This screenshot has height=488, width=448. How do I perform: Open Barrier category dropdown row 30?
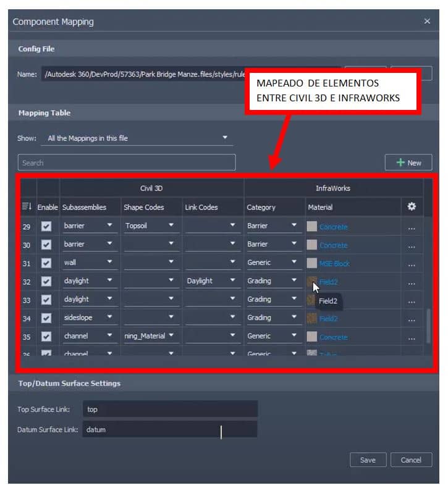coord(274,244)
